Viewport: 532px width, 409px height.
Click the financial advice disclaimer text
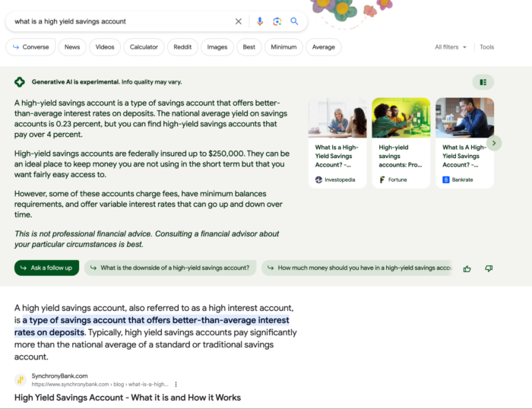[147, 239]
